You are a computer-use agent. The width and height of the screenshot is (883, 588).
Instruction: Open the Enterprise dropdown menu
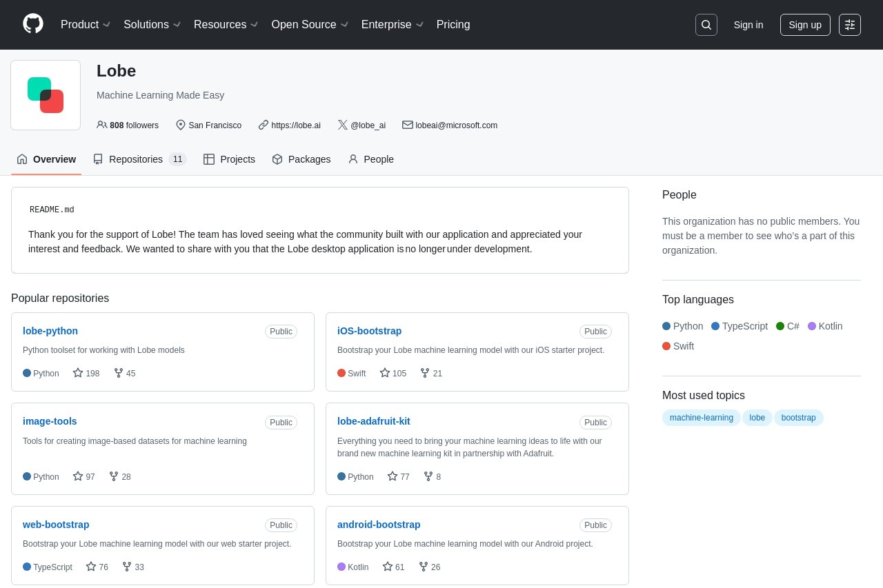(x=392, y=25)
